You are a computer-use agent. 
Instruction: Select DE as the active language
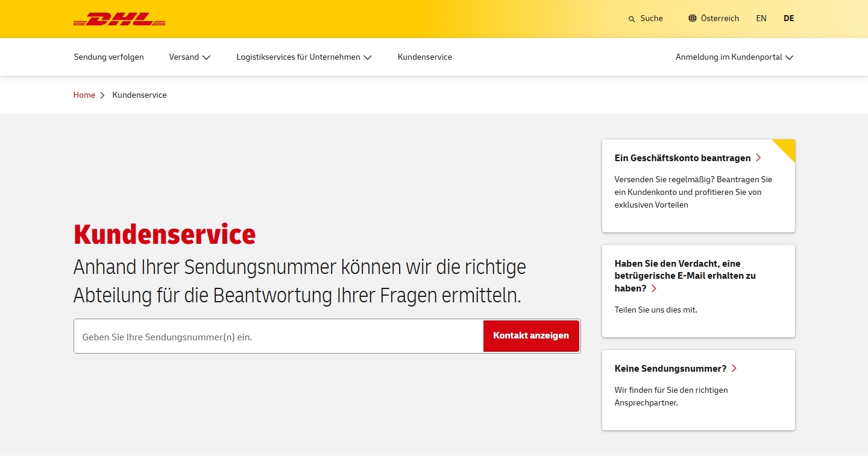788,18
